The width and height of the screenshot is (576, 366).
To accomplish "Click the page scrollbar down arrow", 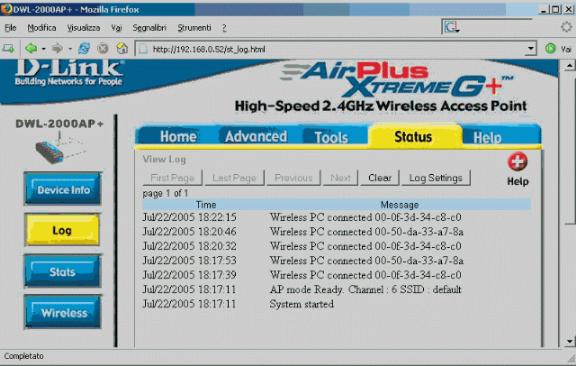I will 569,341.
